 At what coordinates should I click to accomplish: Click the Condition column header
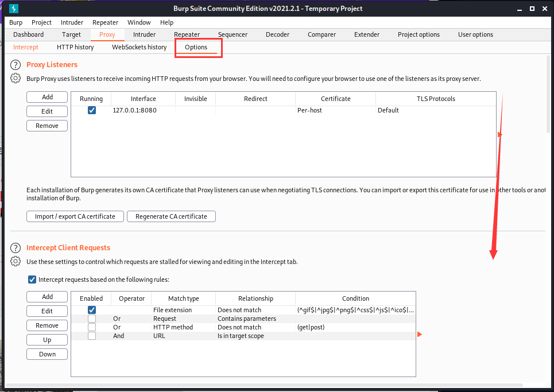click(355, 298)
